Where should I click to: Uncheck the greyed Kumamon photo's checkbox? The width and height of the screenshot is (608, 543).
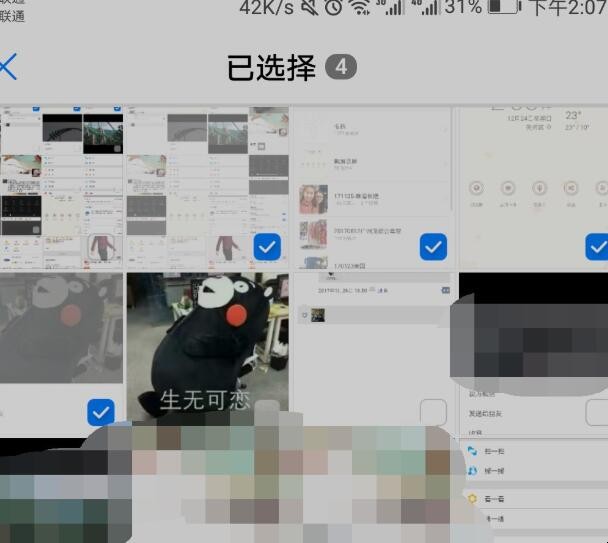click(x=101, y=412)
